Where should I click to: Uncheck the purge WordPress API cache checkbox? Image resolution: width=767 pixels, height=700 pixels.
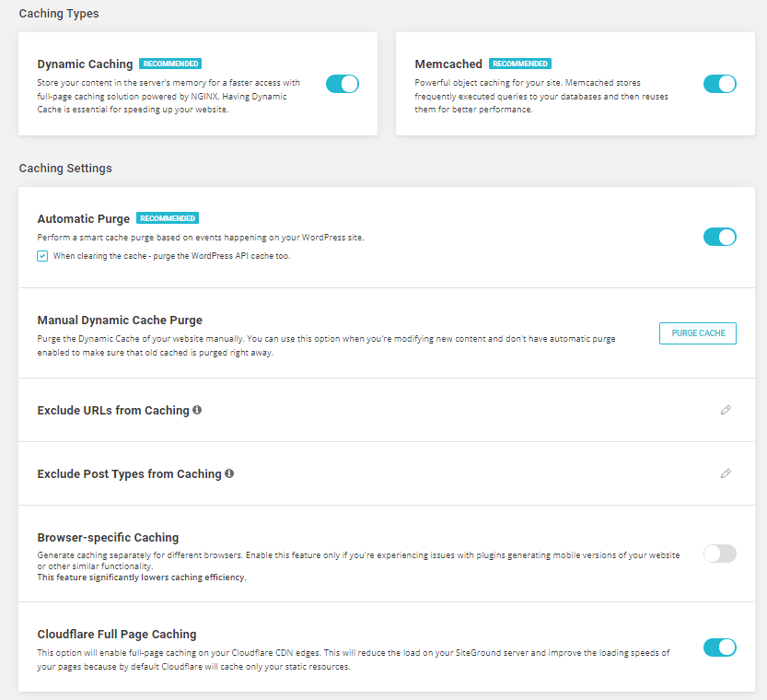coord(42,256)
